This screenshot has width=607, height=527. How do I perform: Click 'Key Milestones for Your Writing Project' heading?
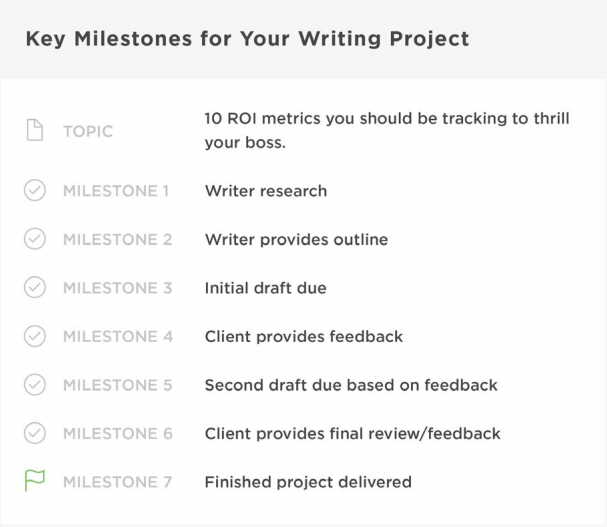pyautogui.click(x=247, y=39)
